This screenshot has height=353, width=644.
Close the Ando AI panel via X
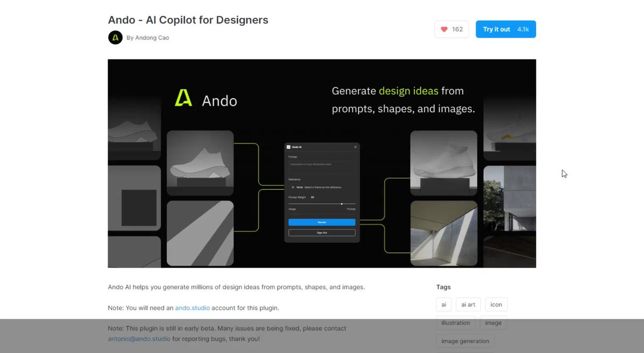click(x=355, y=147)
